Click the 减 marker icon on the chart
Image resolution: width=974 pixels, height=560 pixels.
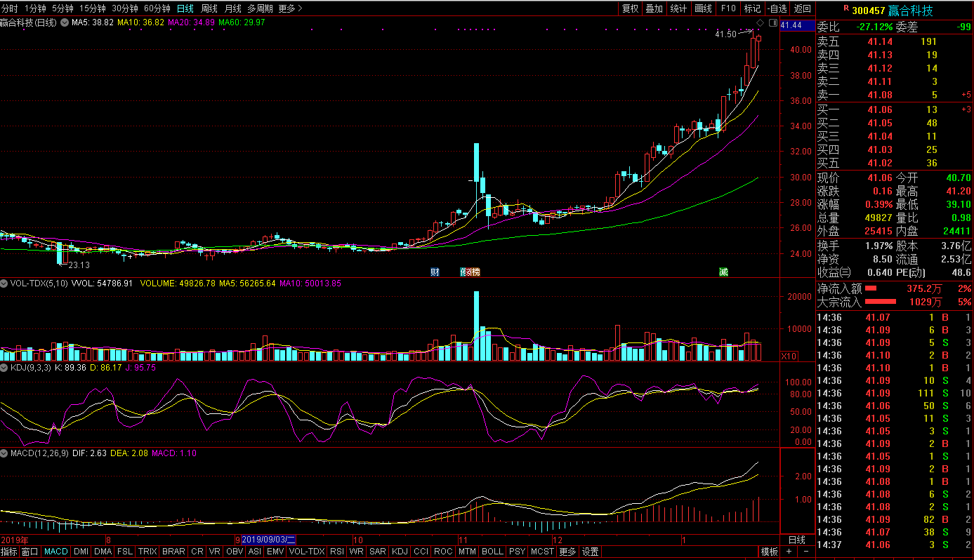[723, 272]
